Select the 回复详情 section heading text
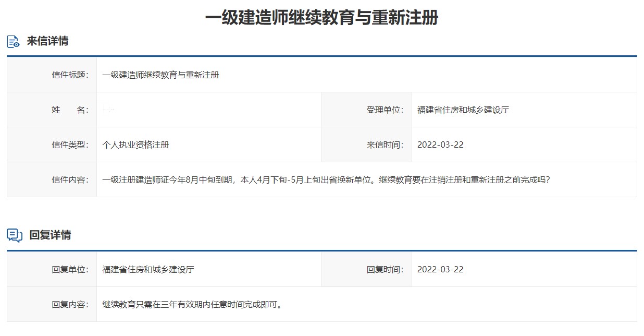The image size is (644, 336). point(50,235)
